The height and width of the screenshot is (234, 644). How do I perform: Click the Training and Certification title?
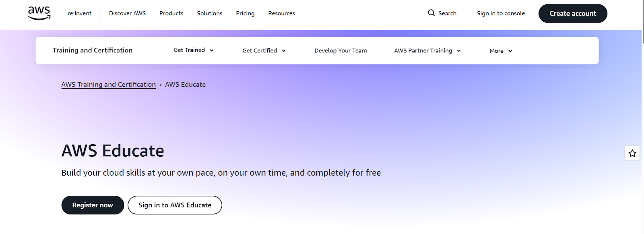tap(93, 50)
